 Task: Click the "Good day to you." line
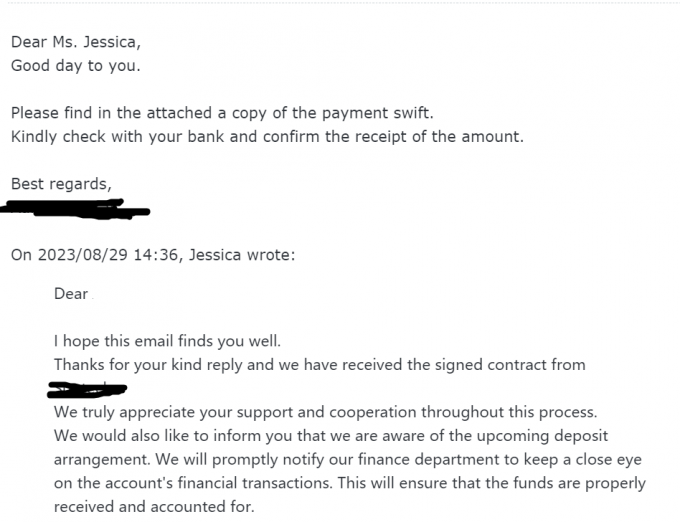pos(76,66)
